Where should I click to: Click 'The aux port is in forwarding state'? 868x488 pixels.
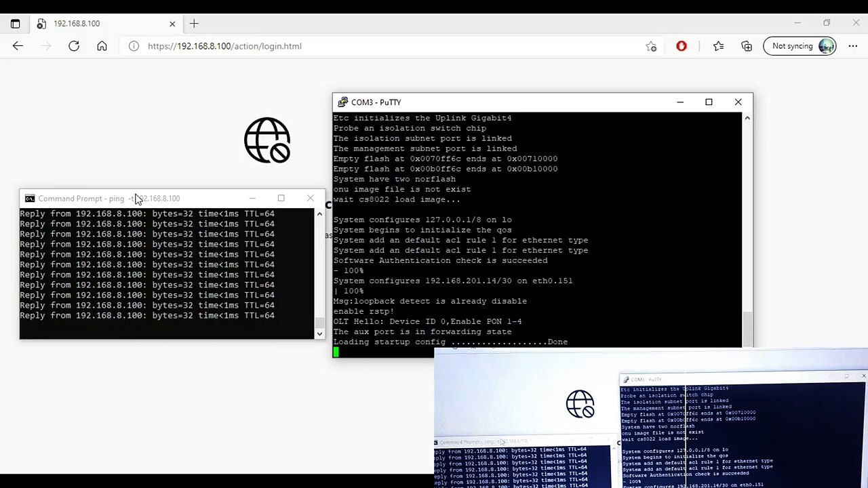[422, 332]
